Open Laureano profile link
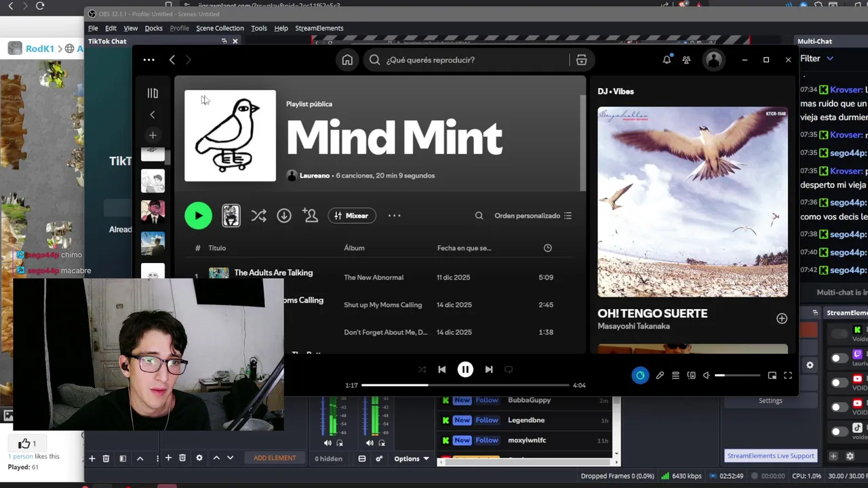868x488 pixels. 314,176
